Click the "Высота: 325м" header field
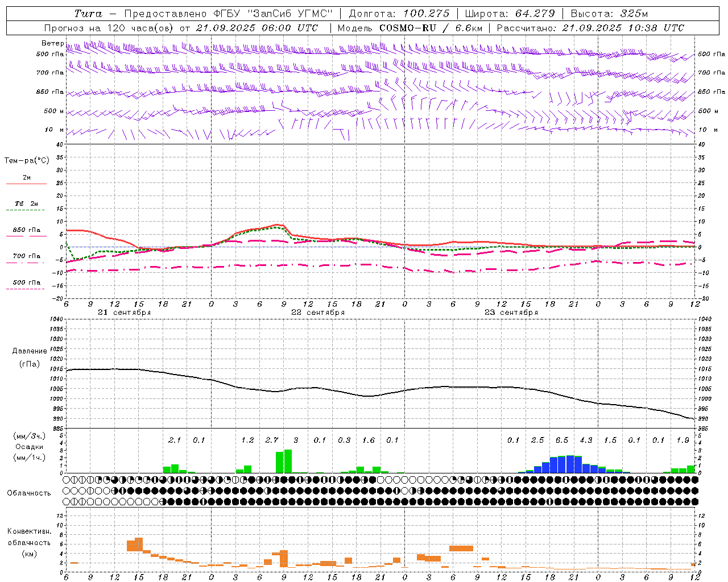The height and width of the screenshot is (582, 728). [x=609, y=14]
